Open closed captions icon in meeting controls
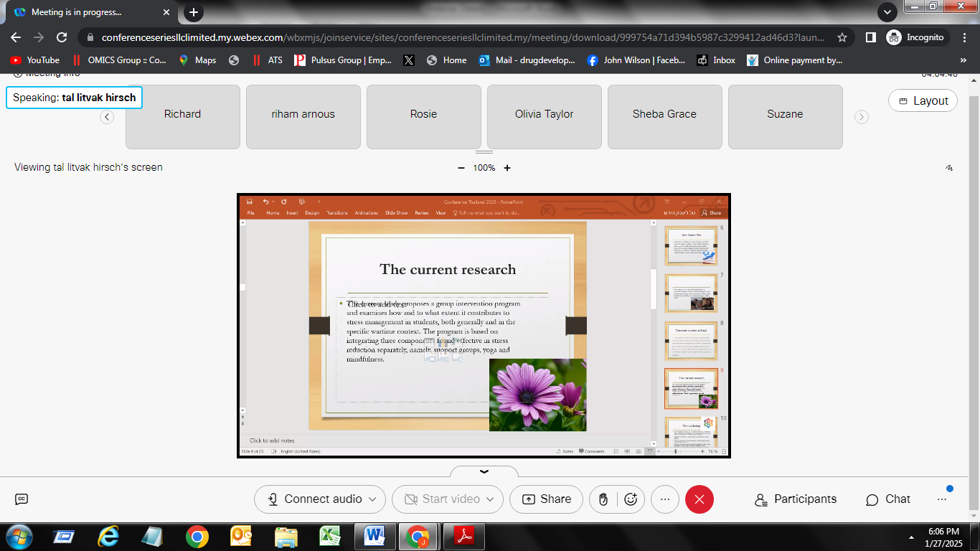 point(22,499)
